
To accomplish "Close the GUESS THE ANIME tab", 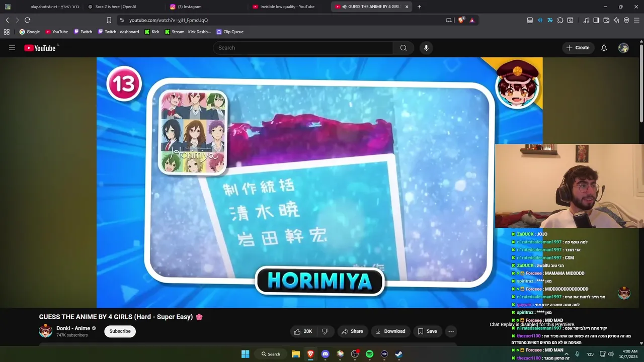I will coord(407,7).
